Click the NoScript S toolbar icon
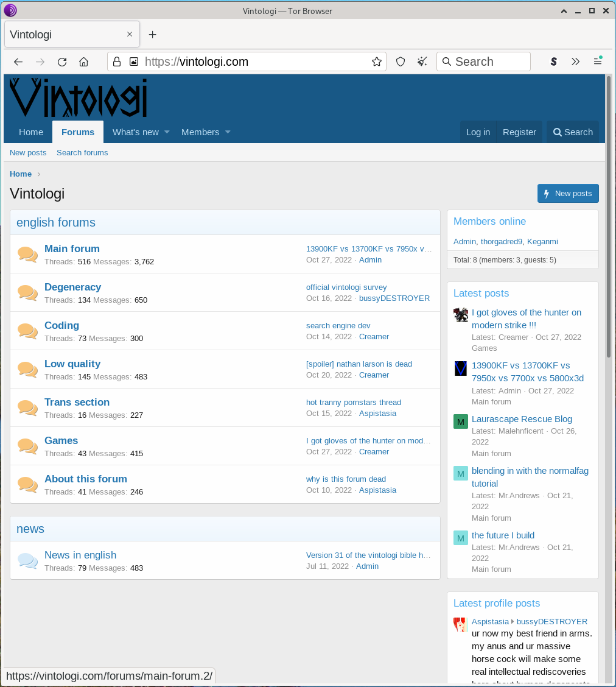Screen dimensions: 616x687 click(554, 62)
